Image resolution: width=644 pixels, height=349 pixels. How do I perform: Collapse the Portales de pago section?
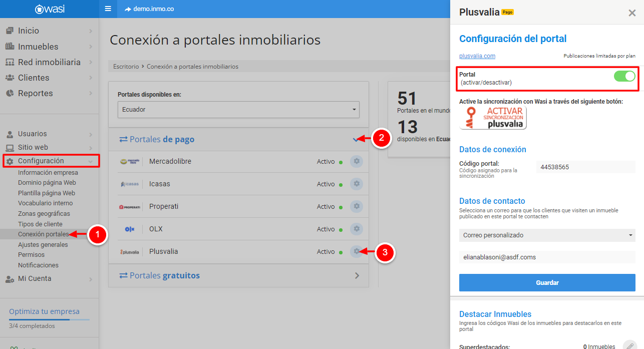tap(356, 139)
